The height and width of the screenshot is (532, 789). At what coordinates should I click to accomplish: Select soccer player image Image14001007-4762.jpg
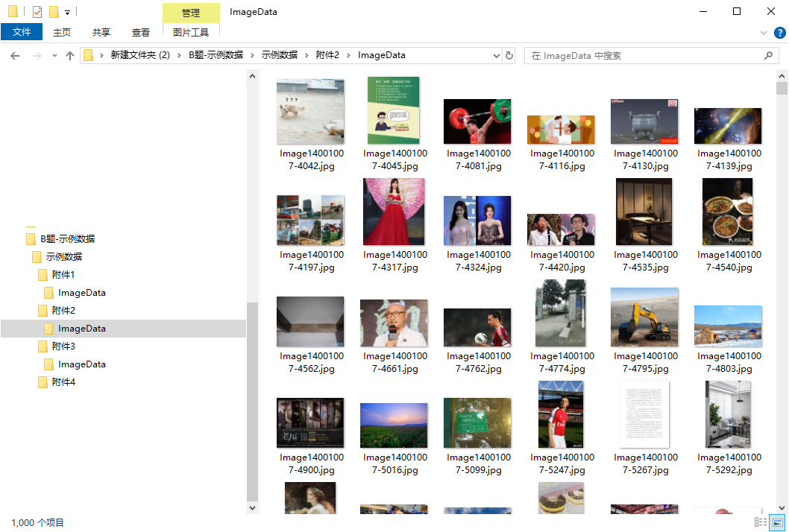(477, 328)
